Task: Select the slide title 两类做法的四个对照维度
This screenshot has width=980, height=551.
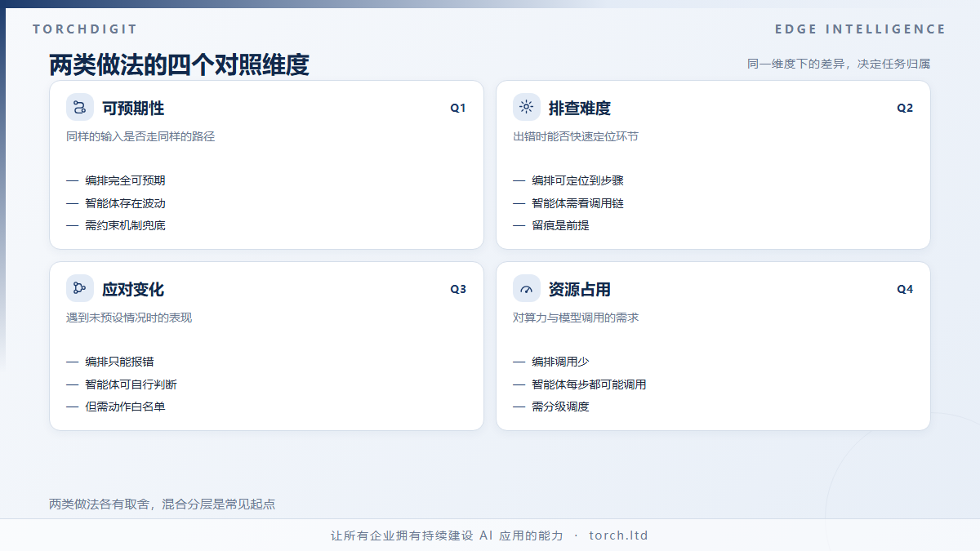Action: [179, 64]
